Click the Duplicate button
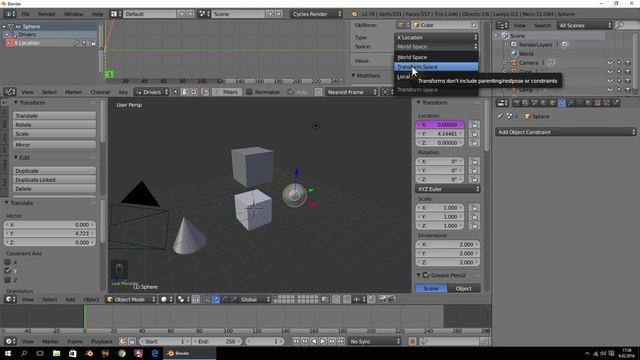This screenshot has height=360, width=640. click(54, 171)
